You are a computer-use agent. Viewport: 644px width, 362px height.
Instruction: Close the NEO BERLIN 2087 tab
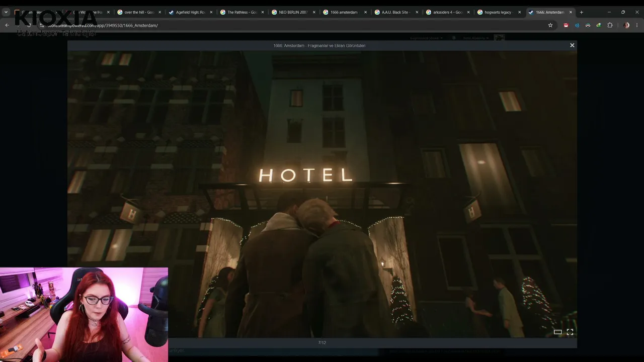click(314, 12)
